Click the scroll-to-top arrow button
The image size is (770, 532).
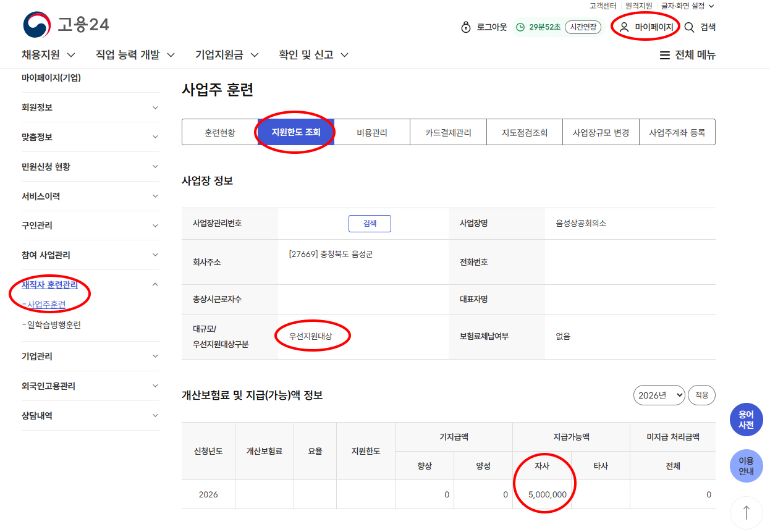point(746,512)
